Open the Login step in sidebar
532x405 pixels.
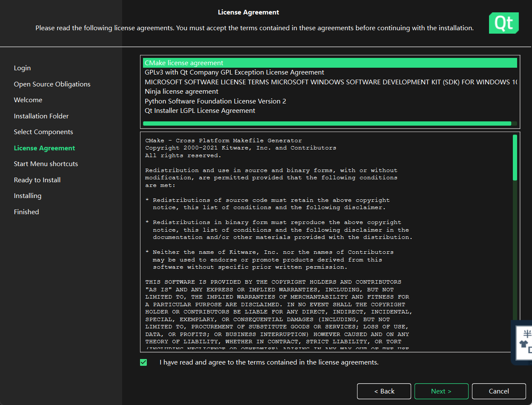click(22, 68)
